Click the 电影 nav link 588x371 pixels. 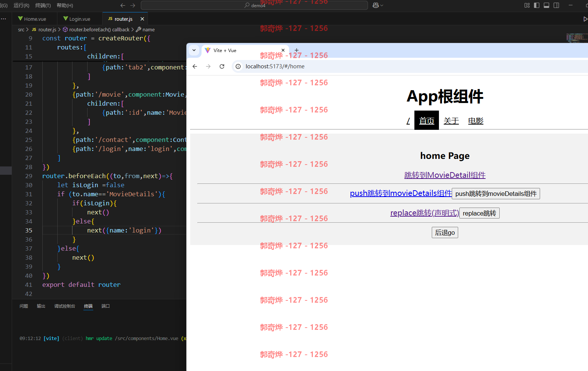point(476,121)
